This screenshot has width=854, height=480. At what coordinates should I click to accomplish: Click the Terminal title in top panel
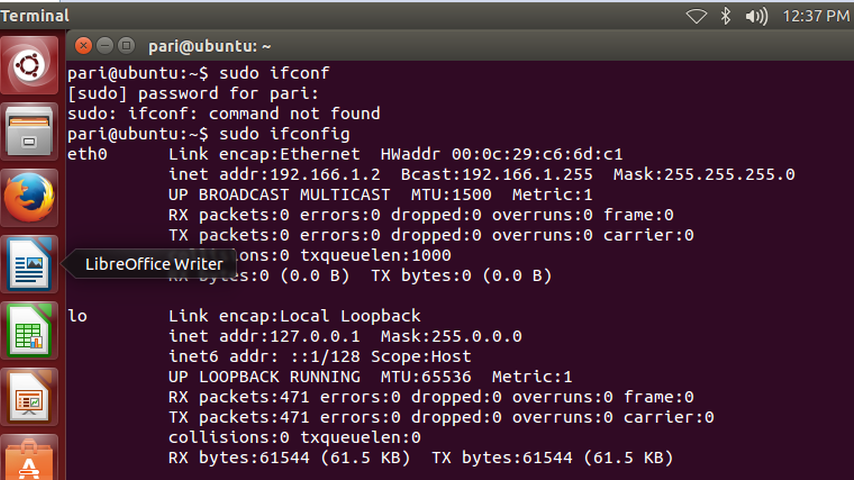point(35,16)
